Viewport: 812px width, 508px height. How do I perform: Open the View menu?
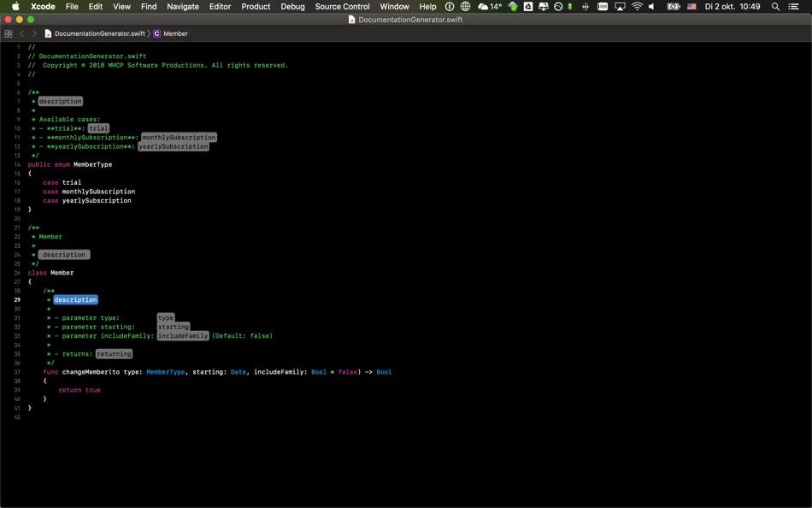click(121, 6)
